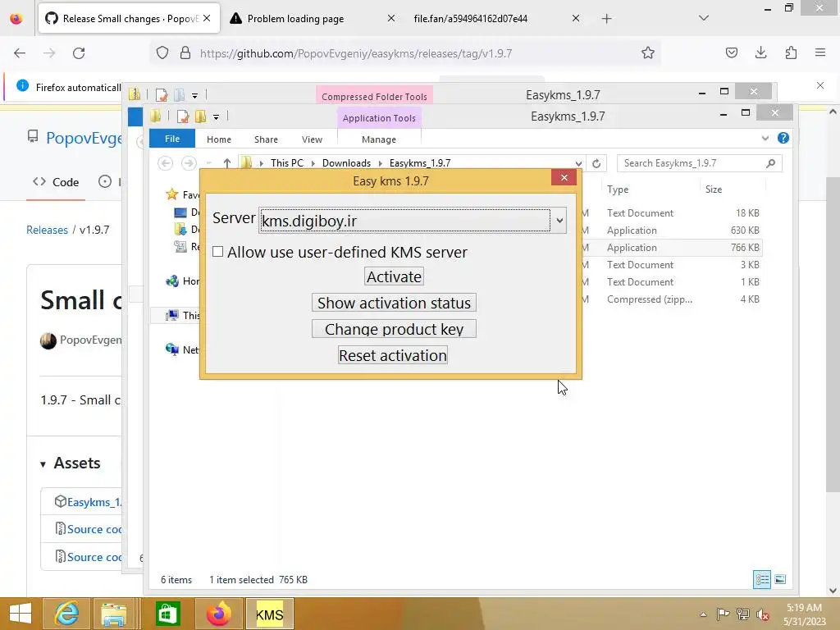The image size is (840, 630).
Task: Click Change product key button
Action: [x=394, y=329]
